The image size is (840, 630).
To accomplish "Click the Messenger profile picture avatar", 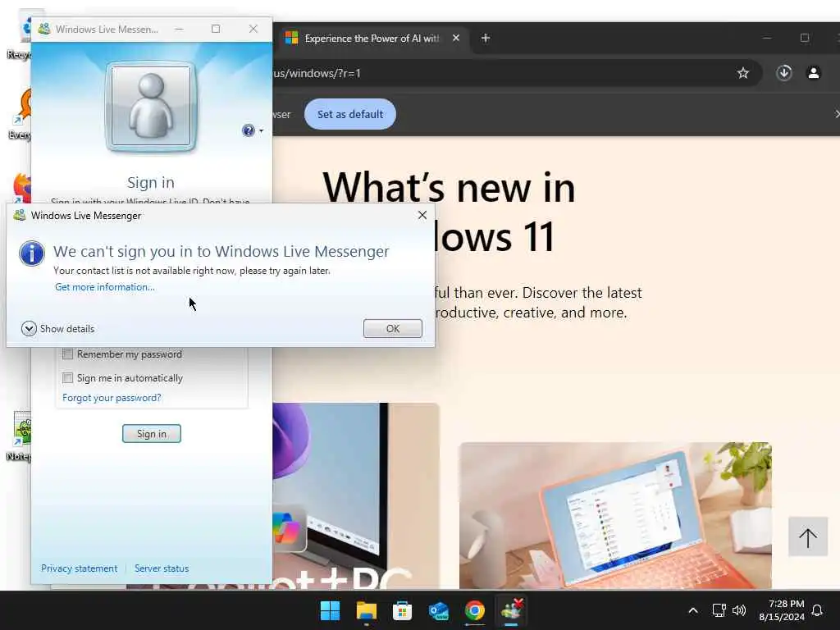I will (151, 106).
